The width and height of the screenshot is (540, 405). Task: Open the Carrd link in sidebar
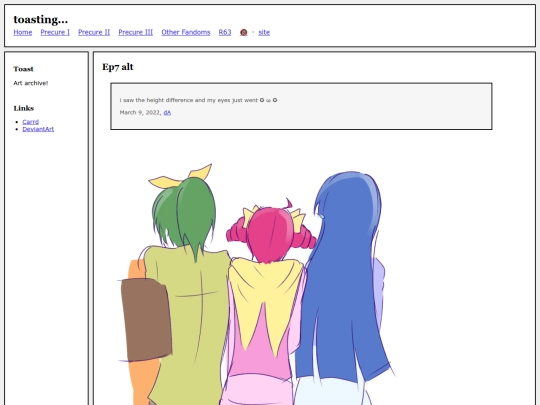coord(31,122)
